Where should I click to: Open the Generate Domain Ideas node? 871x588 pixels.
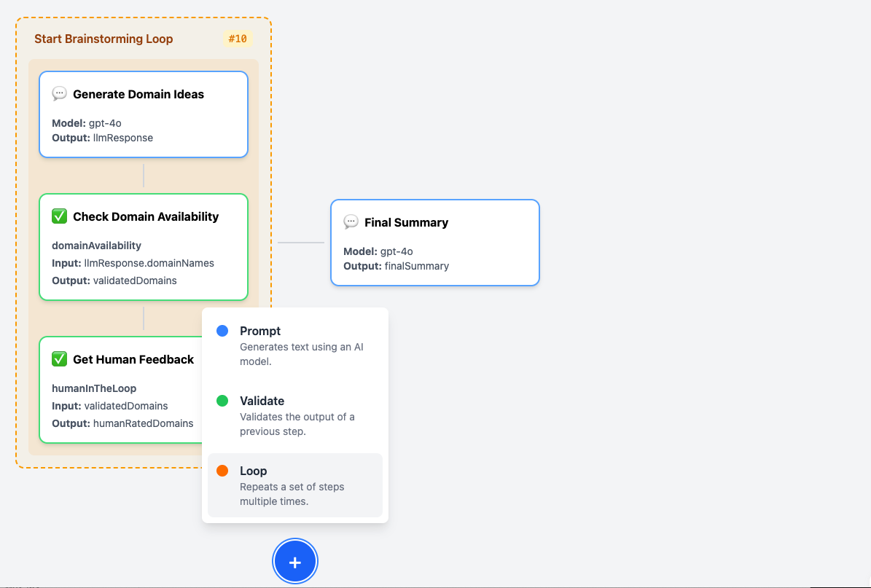[x=144, y=114]
